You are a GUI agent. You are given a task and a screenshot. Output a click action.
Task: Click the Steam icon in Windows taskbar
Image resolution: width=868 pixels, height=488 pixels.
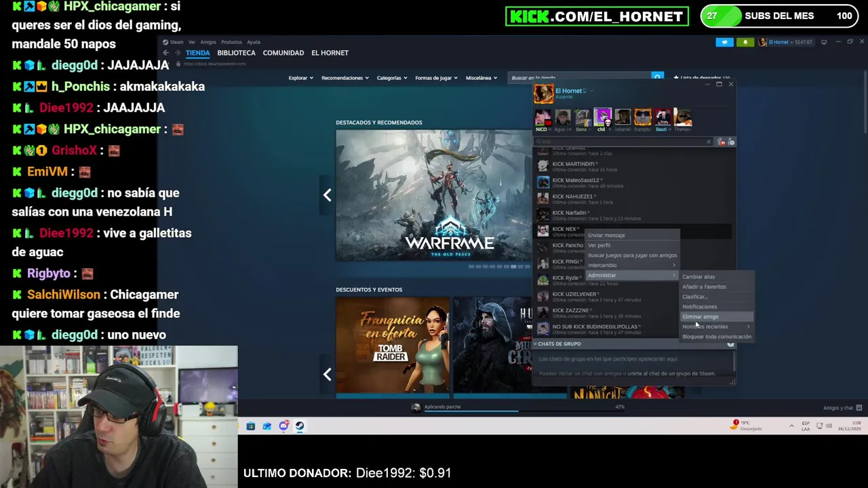pos(300,426)
